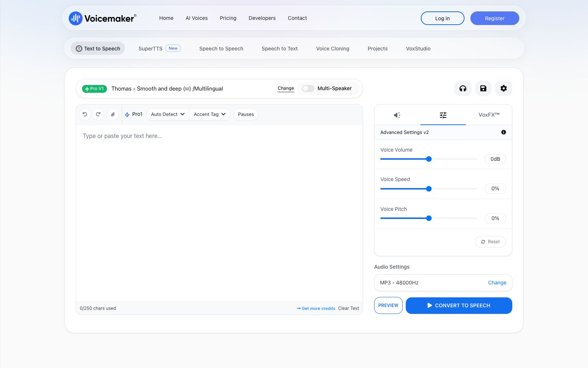The width and height of the screenshot is (588, 368).
Task: Open the Speech to Text tab
Action: pos(280,49)
